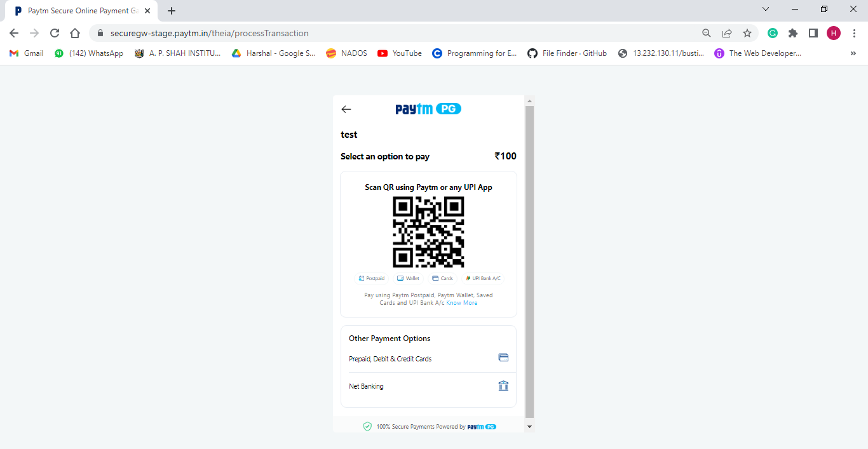The width and height of the screenshot is (868, 449).
Task: Select the Wallet payment option icon
Action: tap(400, 278)
